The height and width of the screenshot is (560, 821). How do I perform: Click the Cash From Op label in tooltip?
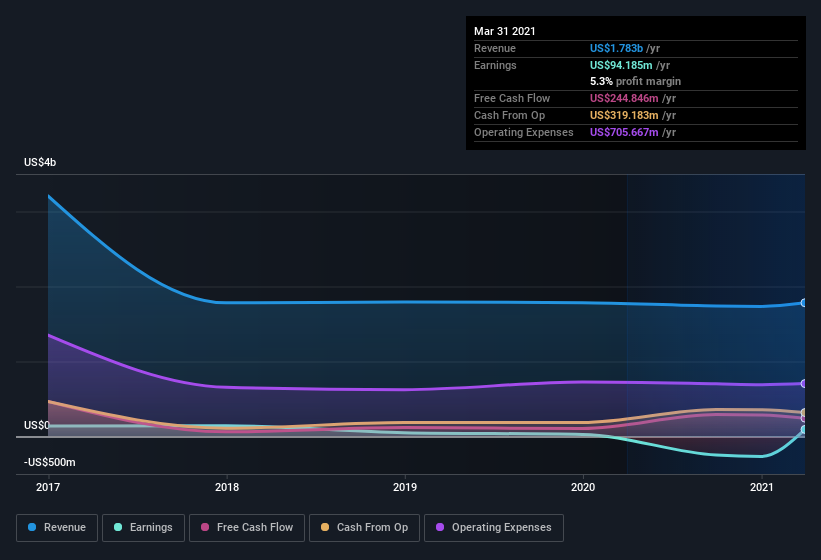509,115
